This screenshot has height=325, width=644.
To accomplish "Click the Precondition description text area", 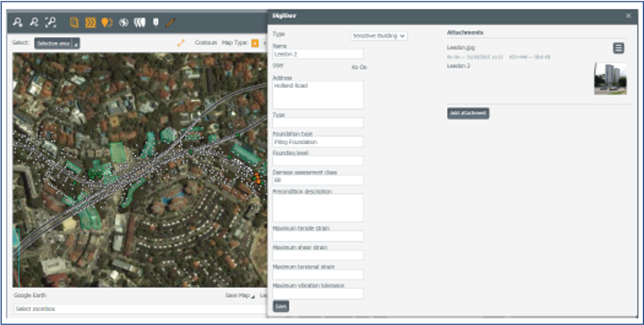I will (318, 208).
